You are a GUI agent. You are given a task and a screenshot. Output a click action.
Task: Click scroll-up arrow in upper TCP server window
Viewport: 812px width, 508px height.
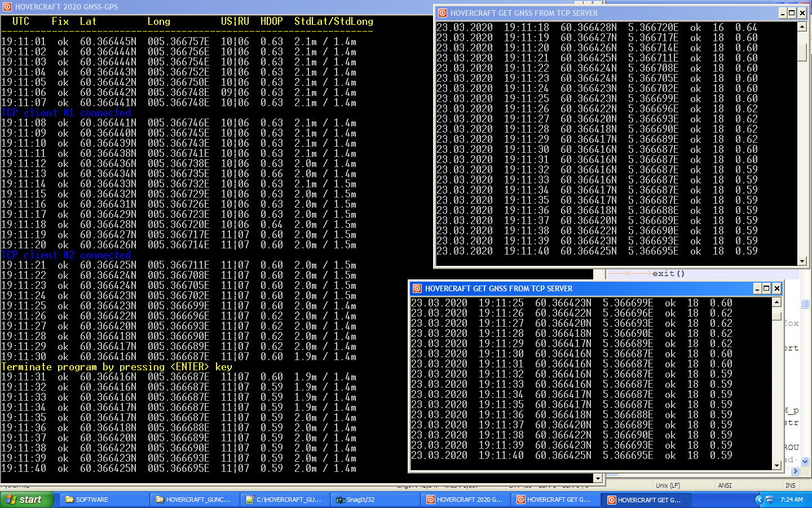click(802, 27)
